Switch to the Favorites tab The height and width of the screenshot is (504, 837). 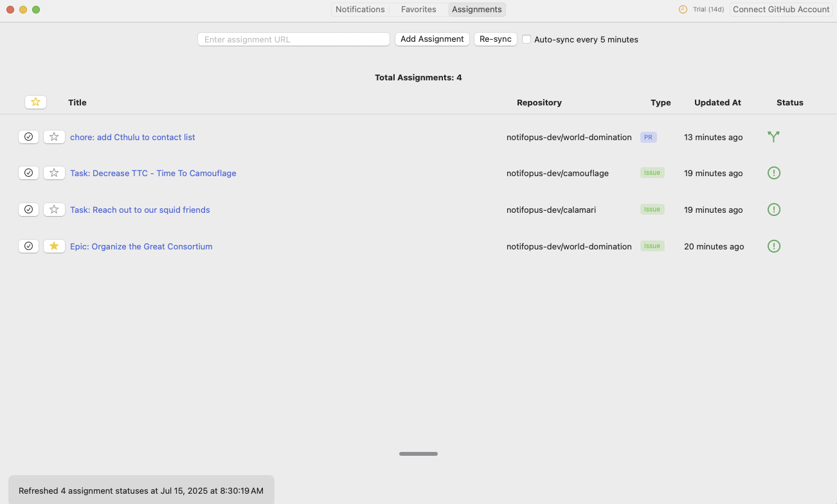[x=419, y=10]
